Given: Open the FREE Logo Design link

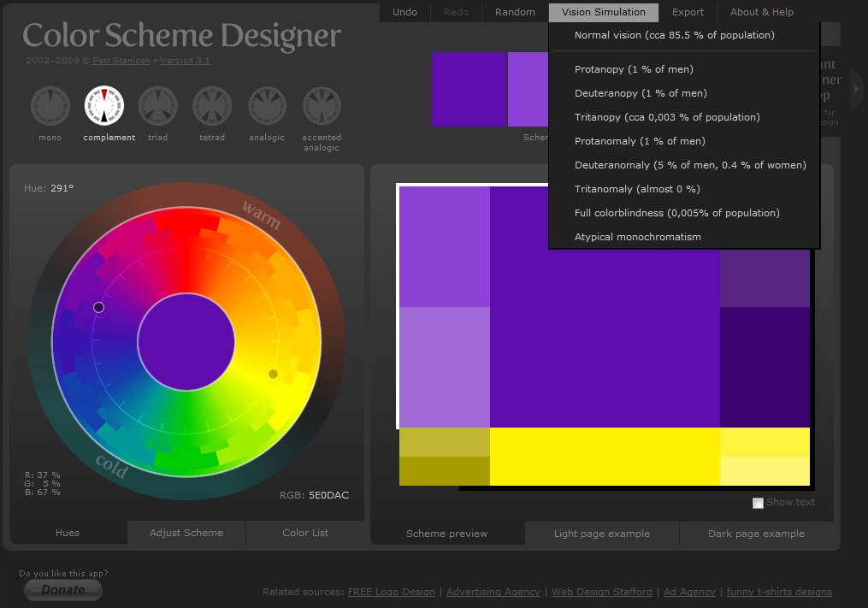Looking at the screenshot, I should click(x=392, y=592).
